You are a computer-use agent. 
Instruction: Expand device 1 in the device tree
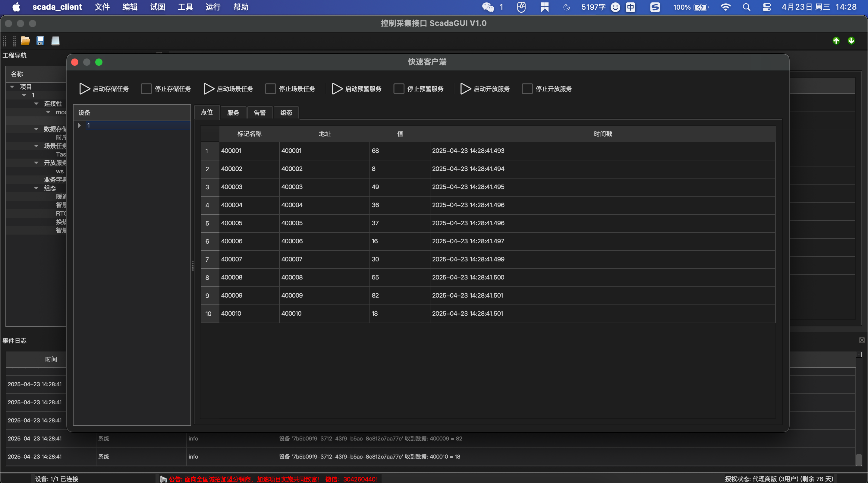[x=80, y=125]
